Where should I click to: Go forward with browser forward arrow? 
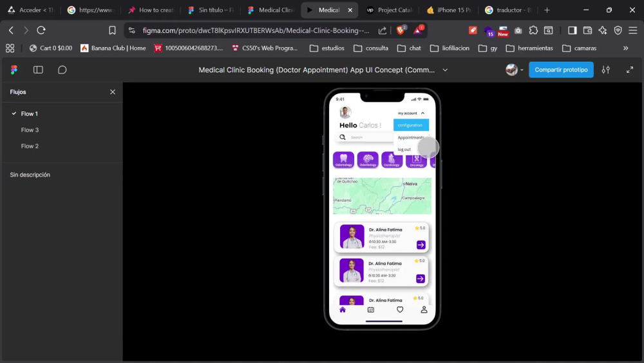26,30
